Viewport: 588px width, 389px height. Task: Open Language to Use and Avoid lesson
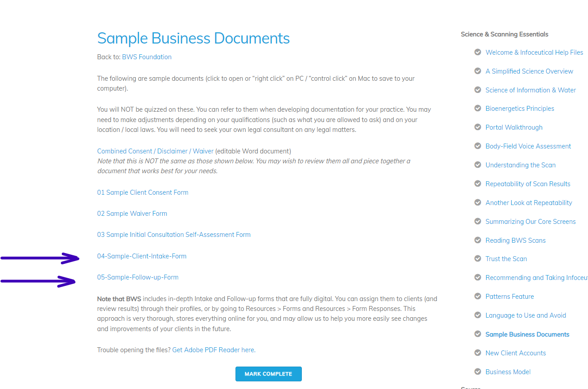(x=526, y=315)
